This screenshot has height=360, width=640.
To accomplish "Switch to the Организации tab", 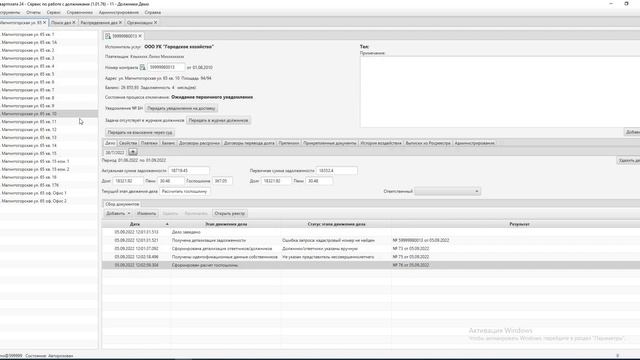I will coord(140,22).
